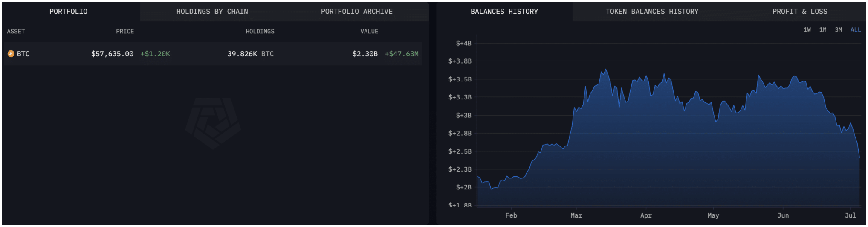Sort by the Value column header
This screenshot has height=227, width=868.
(369, 32)
